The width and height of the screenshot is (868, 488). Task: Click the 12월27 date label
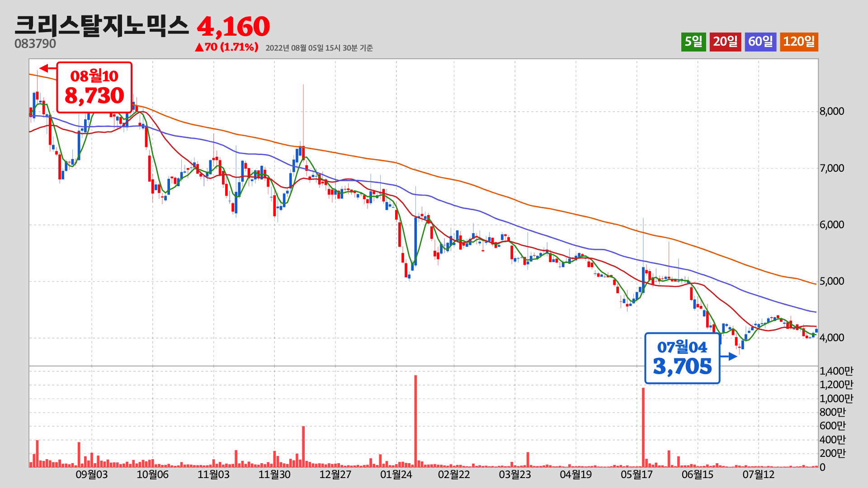pyautogui.click(x=335, y=475)
